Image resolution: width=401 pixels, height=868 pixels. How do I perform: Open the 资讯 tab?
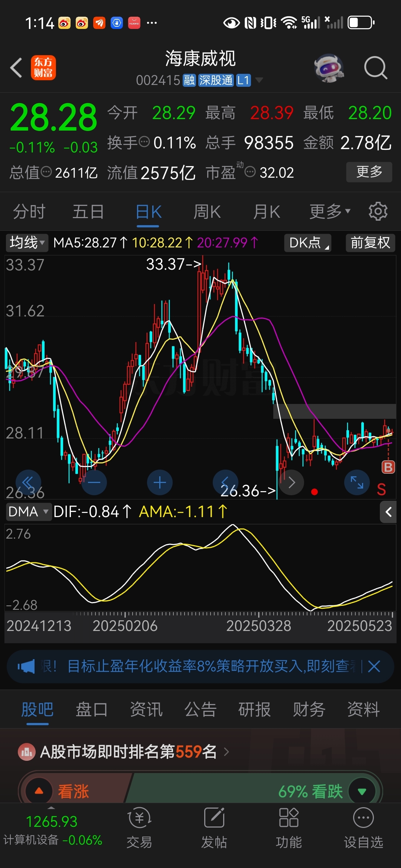[x=146, y=710]
